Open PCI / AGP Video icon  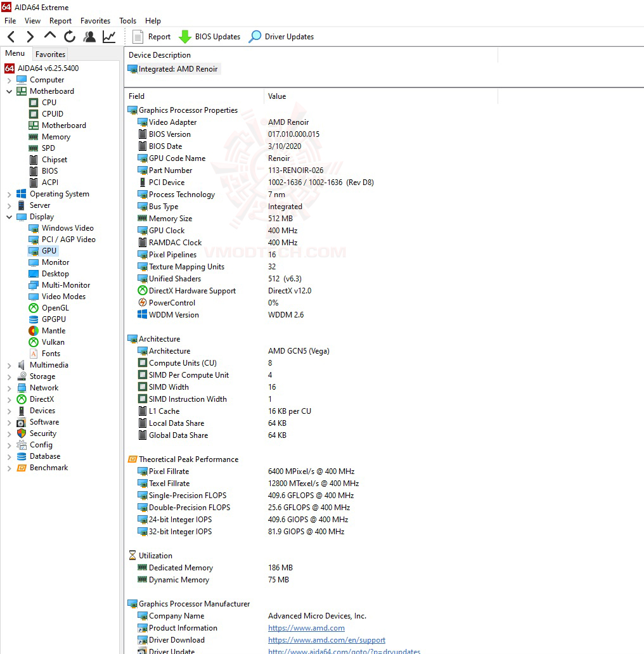(34, 240)
